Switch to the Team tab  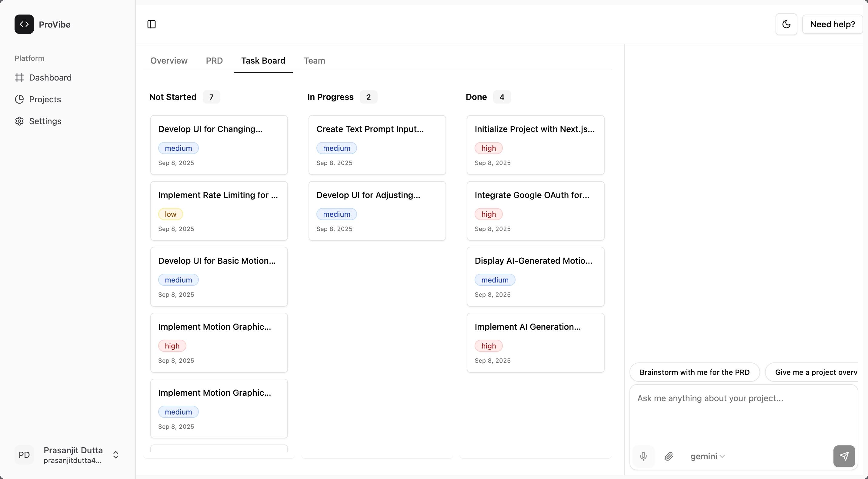pyautogui.click(x=314, y=61)
